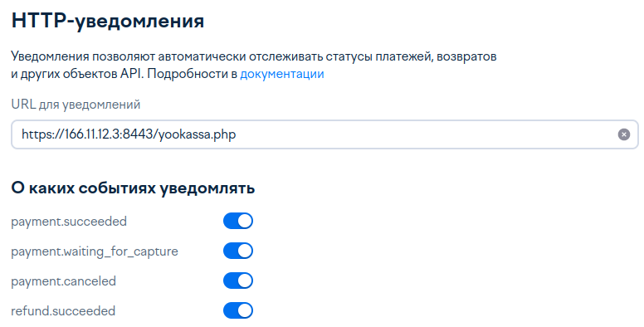The height and width of the screenshot is (327, 644).
Task: Click the URL для уведомлений field label
Action: point(76,105)
